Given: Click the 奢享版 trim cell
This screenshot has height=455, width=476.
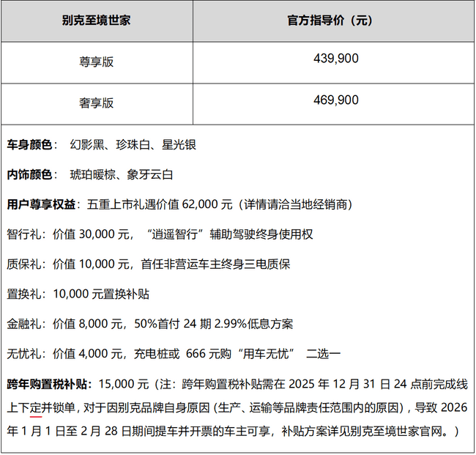Looking at the screenshot, I should 97,103.
